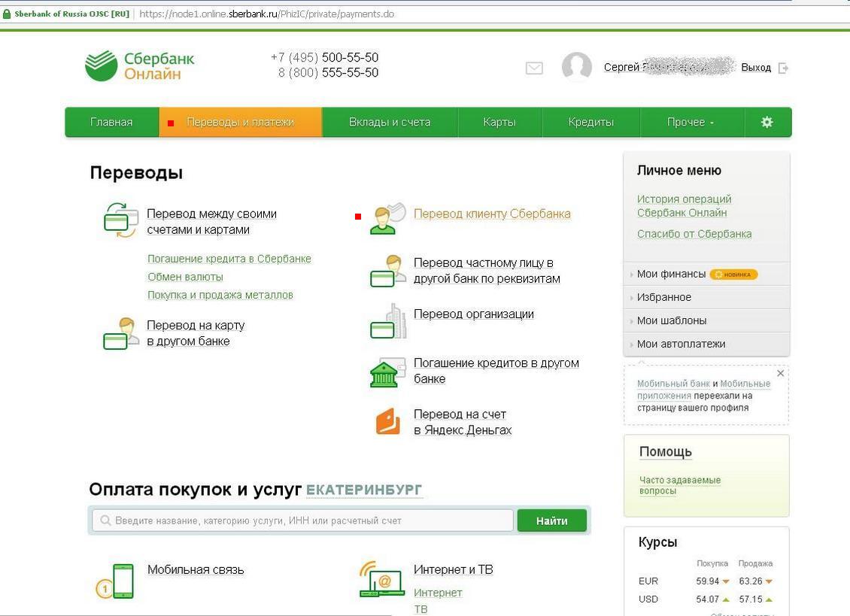This screenshot has height=616, width=850.
Task: Click the Мобильный банк link in notice
Action: [x=673, y=384]
